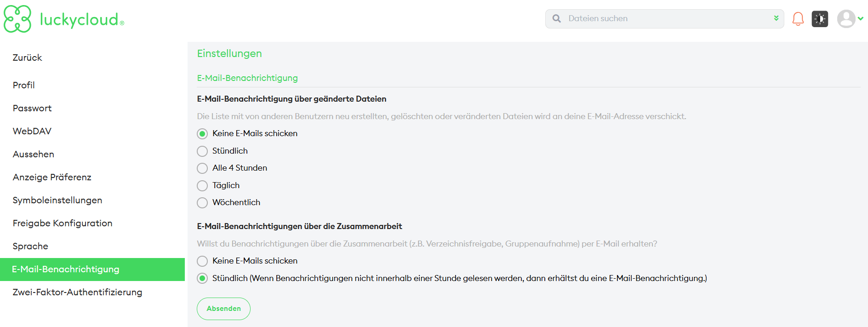The image size is (868, 327).
Task: Click the search magnifier icon
Action: coord(557,19)
